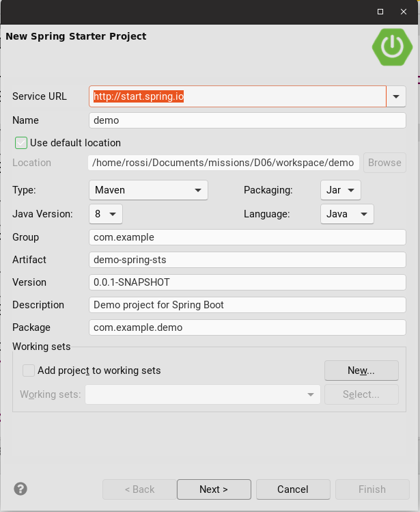The image size is (420, 512).
Task: Expand the Service URL dropdown arrow
Action: point(396,97)
